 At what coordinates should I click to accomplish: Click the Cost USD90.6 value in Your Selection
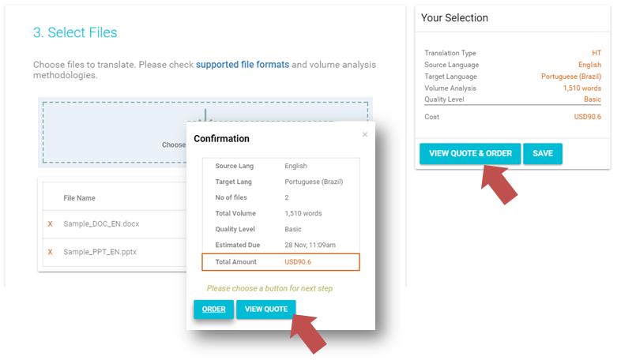587,117
